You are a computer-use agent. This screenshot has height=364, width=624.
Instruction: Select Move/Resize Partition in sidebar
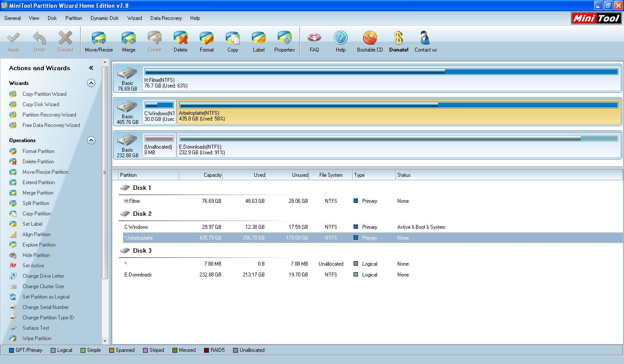pyautogui.click(x=45, y=172)
